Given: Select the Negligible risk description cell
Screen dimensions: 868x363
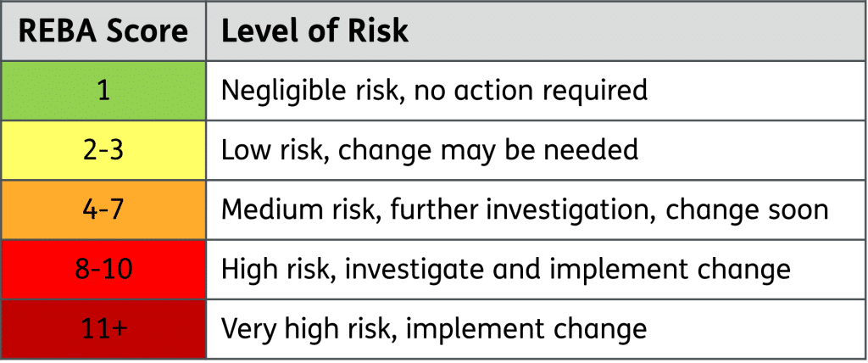Looking at the screenshot, I should coord(536,91).
